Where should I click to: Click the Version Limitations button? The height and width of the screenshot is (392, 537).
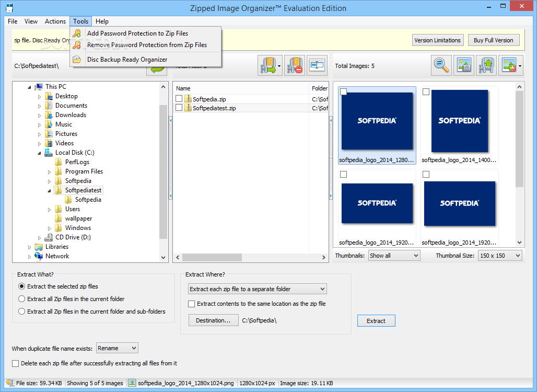point(437,40)
